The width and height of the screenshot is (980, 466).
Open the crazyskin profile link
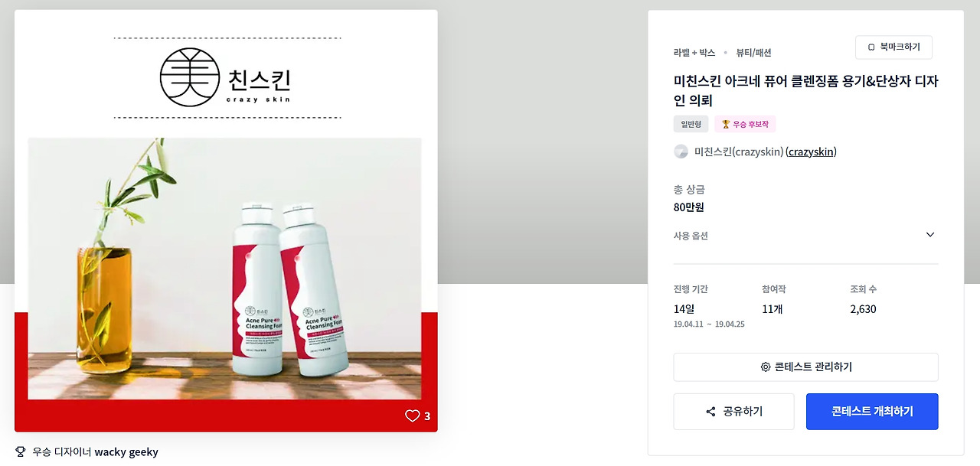click(812, 152)
